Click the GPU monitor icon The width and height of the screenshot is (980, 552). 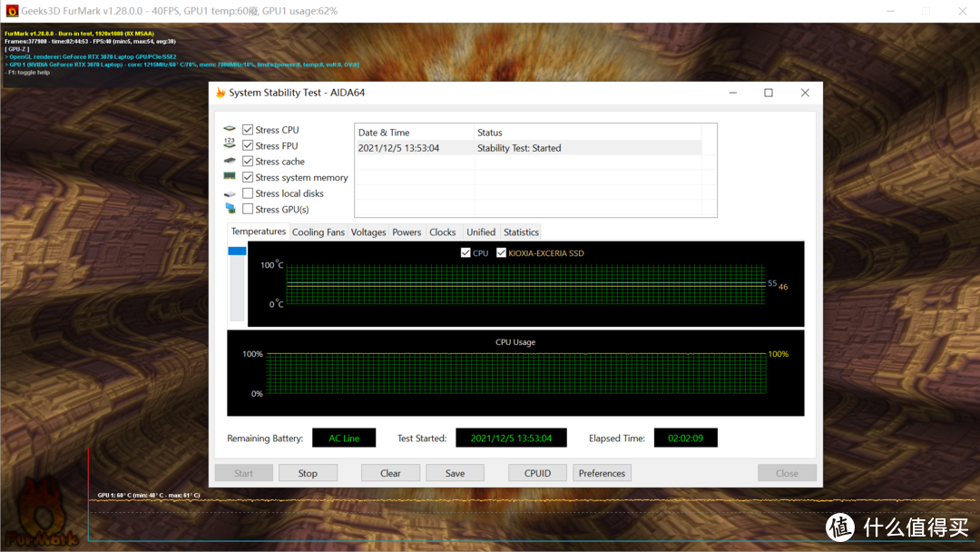point(230,209)
